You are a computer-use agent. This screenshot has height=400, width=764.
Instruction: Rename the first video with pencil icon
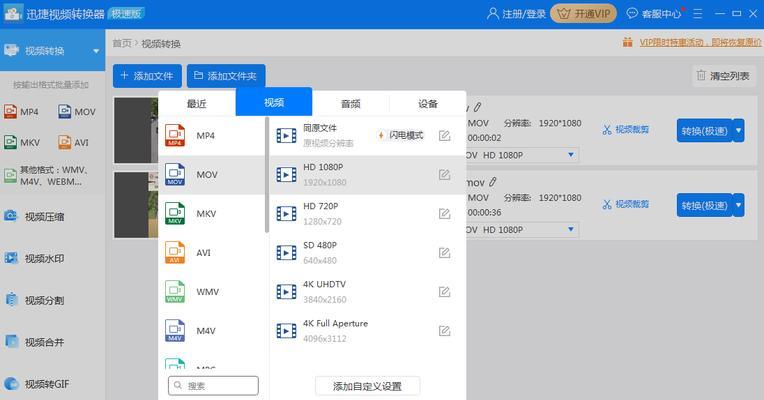pyautogui.click(x=478, y=107)
